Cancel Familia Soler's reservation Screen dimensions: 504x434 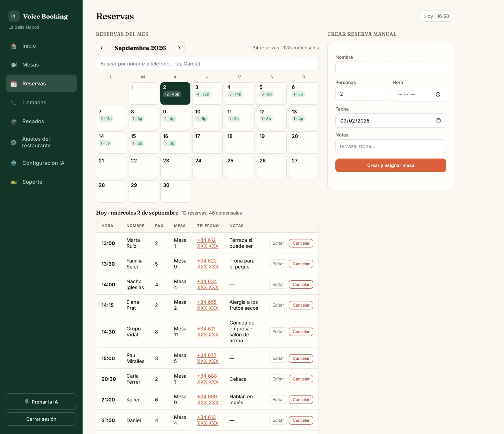301,264
